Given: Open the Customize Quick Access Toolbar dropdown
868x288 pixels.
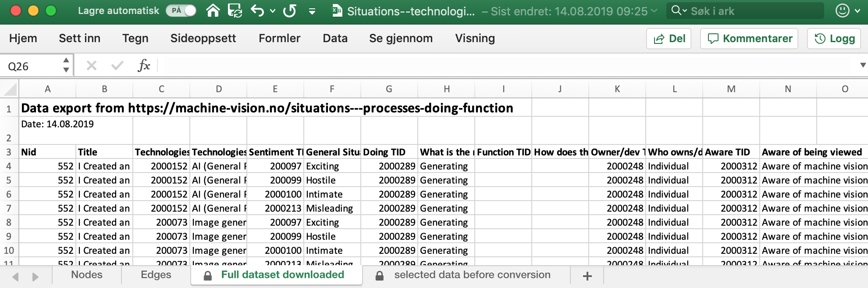Looking at the screenshot, I should [312, 11].
